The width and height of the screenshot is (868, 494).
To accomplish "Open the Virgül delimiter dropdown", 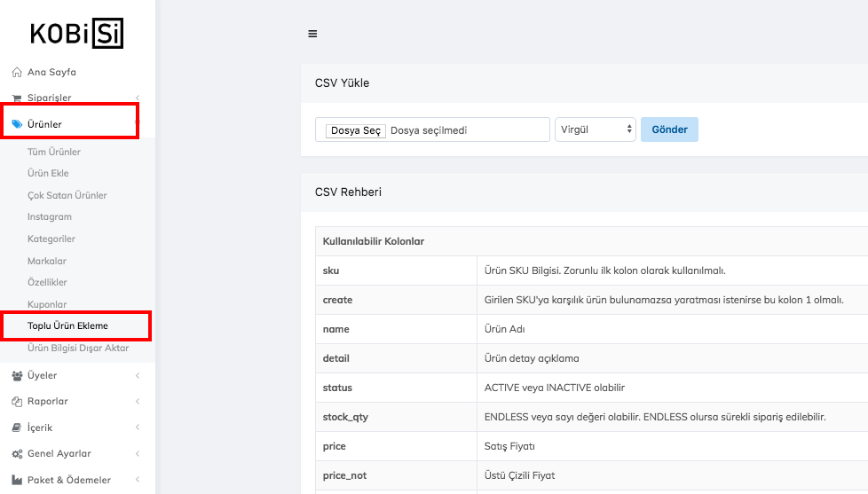I will 595,129.
